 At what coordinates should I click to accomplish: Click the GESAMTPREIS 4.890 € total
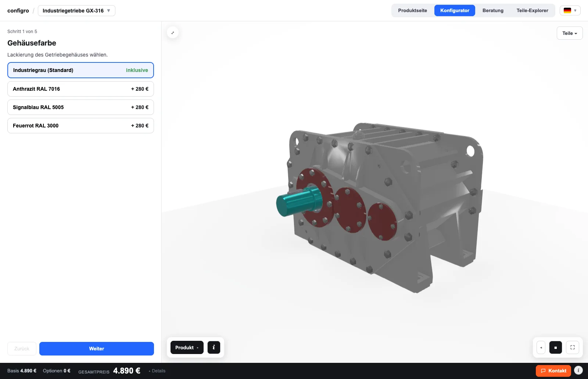pyautogui.click(x=109, y=371)
